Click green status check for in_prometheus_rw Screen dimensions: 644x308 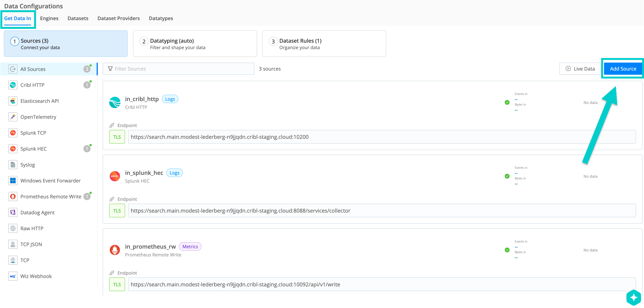(507, 250)
